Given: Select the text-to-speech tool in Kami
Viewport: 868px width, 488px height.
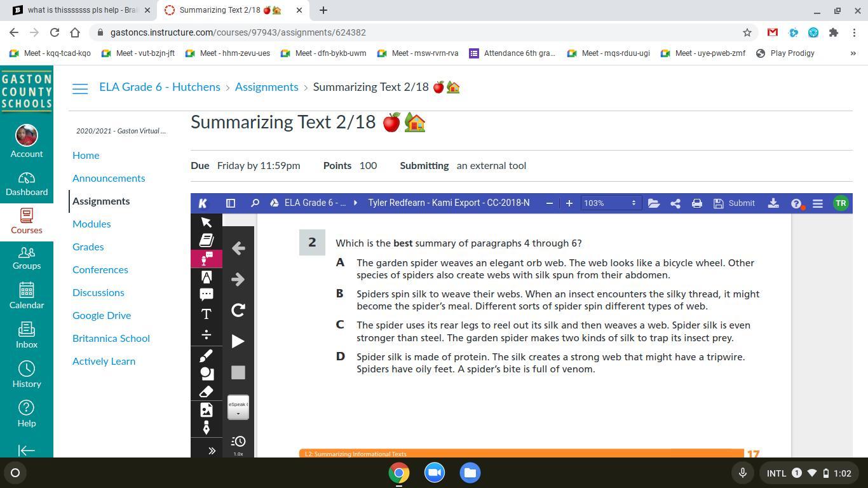Looking at the screenshot, I should (207, 259).
